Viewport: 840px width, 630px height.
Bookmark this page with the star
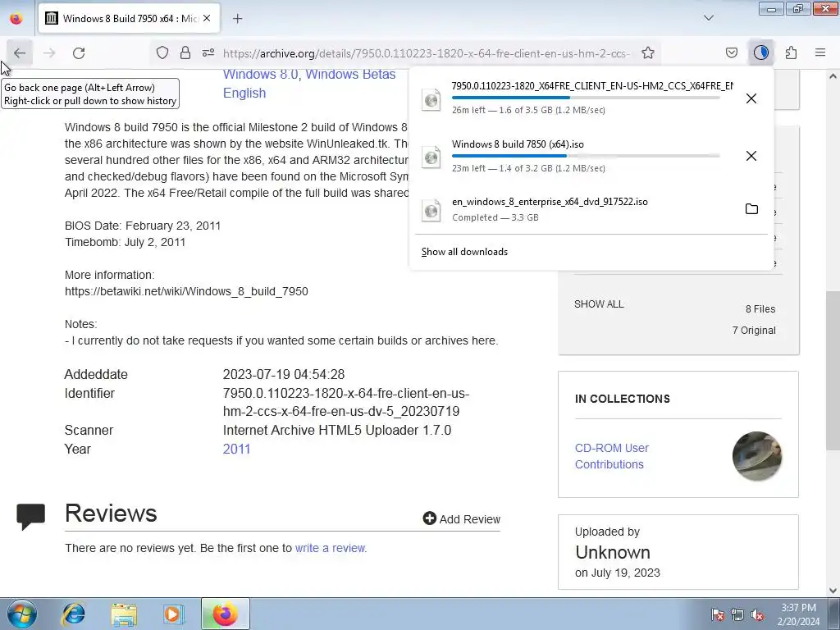click(x=648, y=52)
